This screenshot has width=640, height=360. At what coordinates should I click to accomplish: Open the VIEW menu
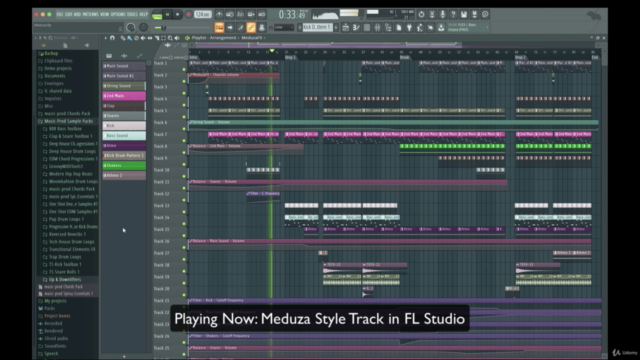(104, 14)
